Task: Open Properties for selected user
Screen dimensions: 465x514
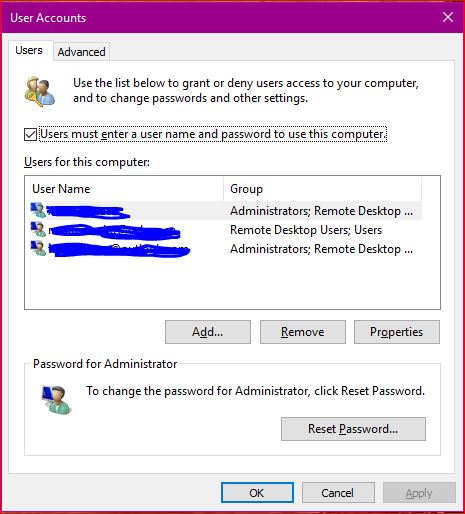Action: point(397,332)
